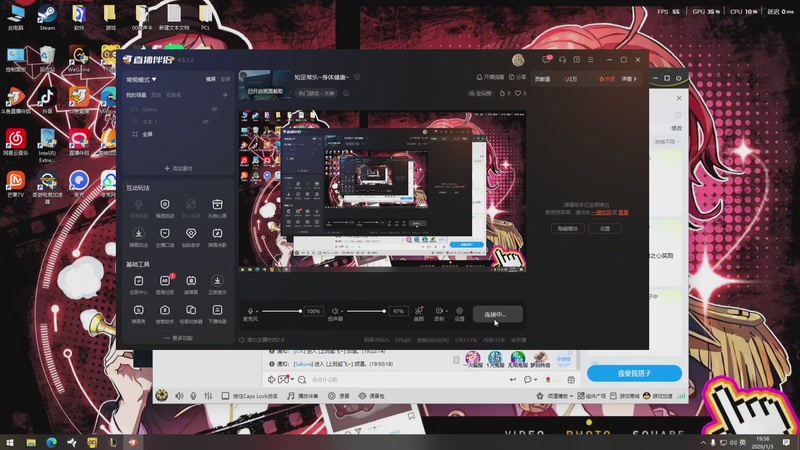The height and width of the screenshot is (450, 800).
Task: Add a new scene with plus icon
Action: point(225,95)
